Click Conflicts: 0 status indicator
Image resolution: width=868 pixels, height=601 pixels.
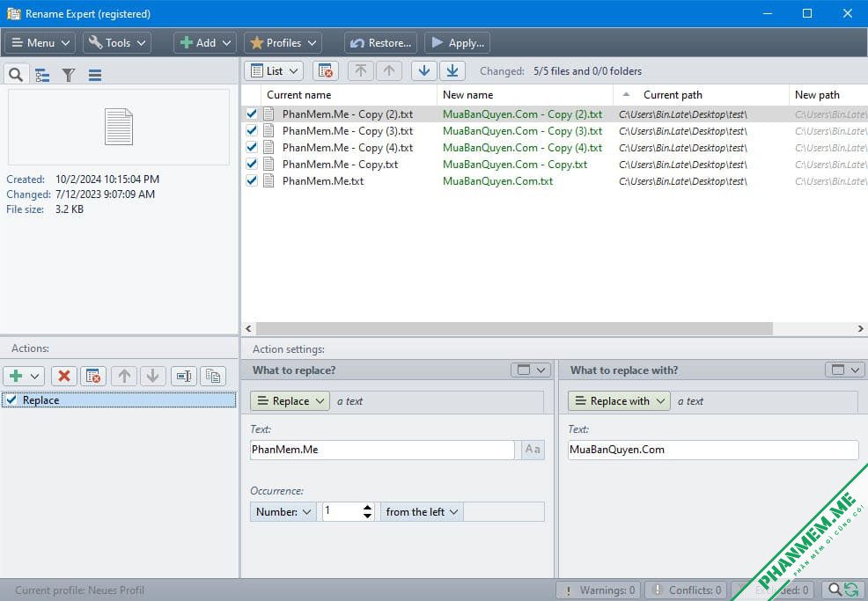point(686,590)
